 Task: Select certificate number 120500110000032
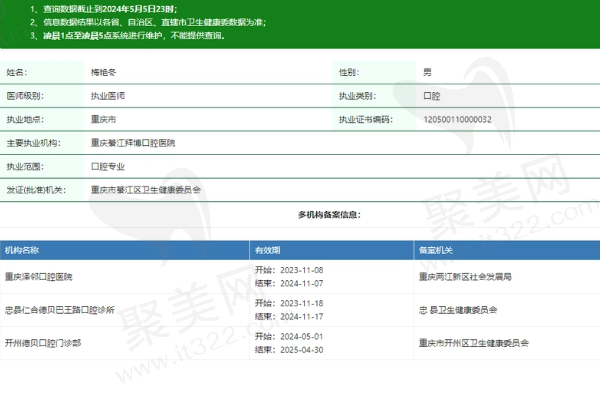[x=457, y=119]
